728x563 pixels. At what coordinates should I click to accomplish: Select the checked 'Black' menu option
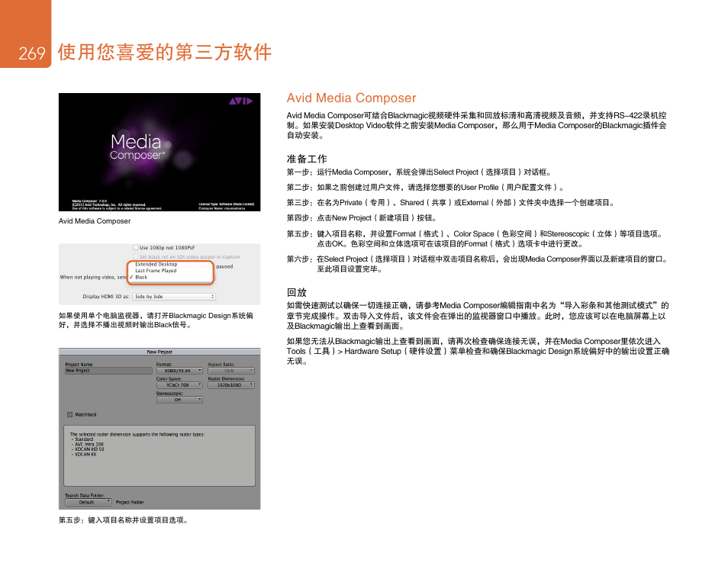click(x=141, y=277)
